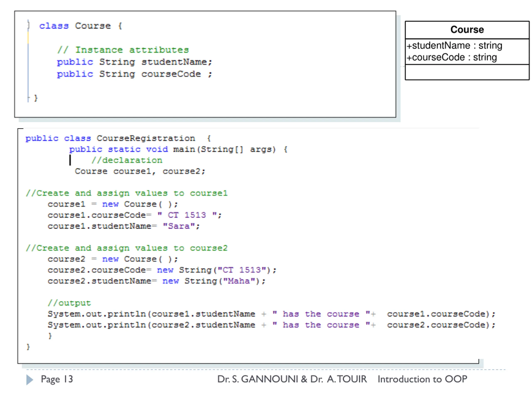Click the //output comment line

[69, 303]
